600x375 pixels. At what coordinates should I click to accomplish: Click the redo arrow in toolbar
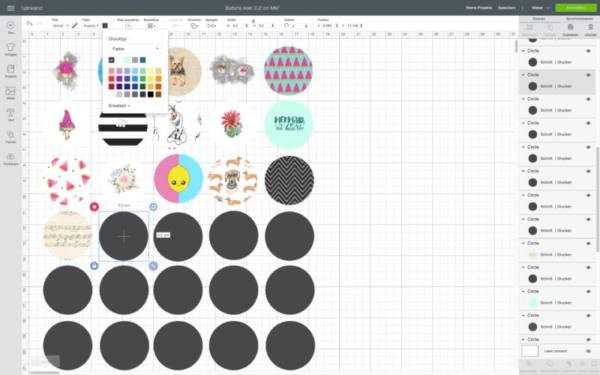[40, 24]
